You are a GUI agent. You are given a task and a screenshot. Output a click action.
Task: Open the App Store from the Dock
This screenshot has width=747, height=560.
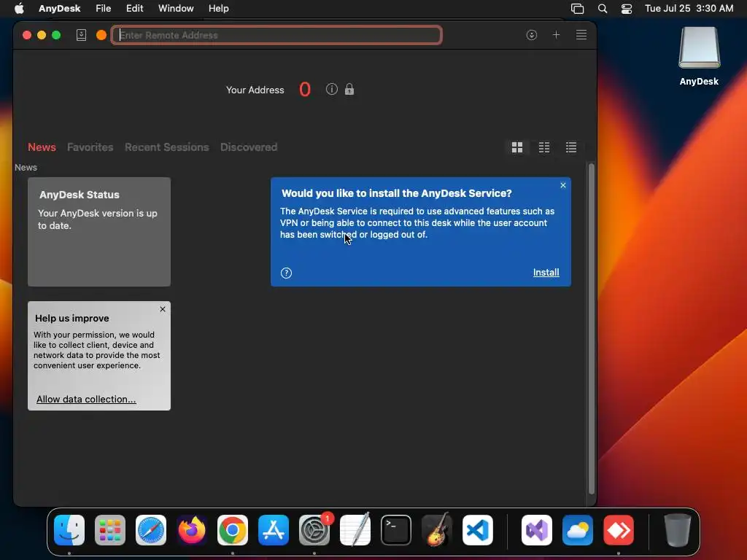point(274,530)
